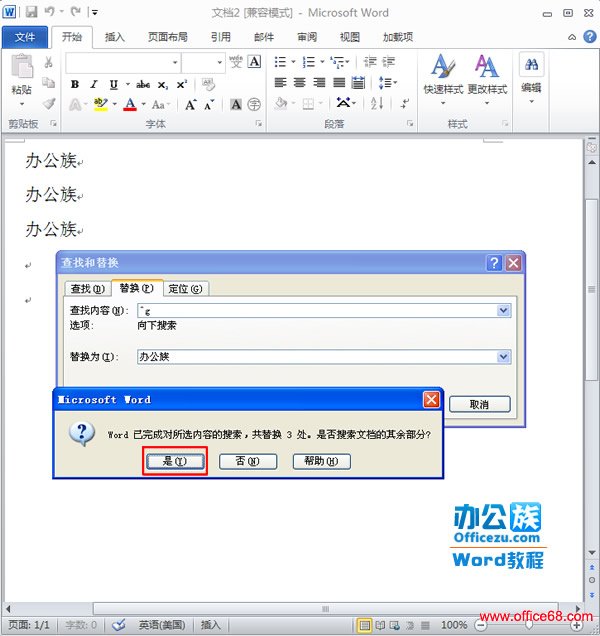Switch to the 查找(D) tab
Image resolution: width=600 pixels, height=636 pixels.
coord(88,289)
